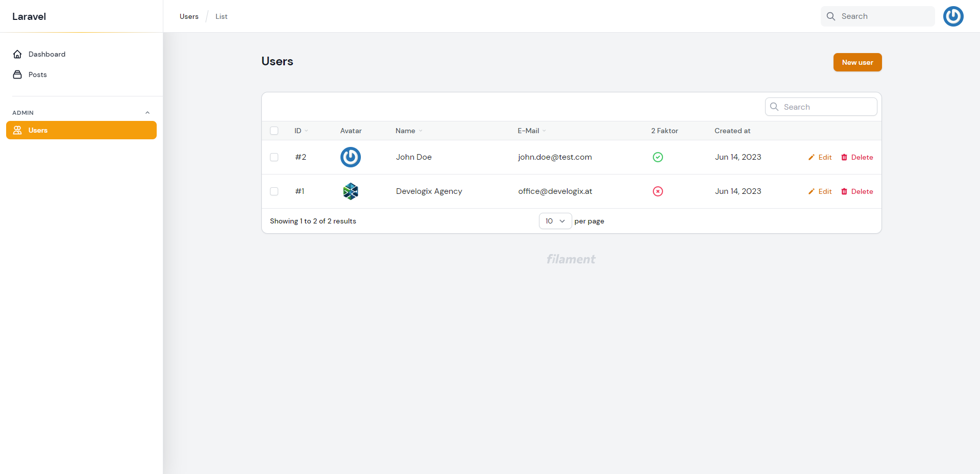
Task: Click the Avatar column header
Action: 351,131
